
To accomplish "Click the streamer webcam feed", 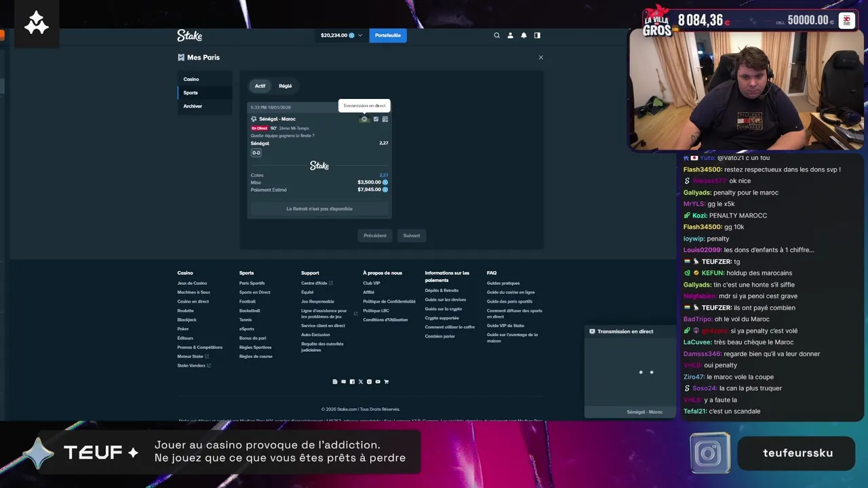I will (746, 89).
